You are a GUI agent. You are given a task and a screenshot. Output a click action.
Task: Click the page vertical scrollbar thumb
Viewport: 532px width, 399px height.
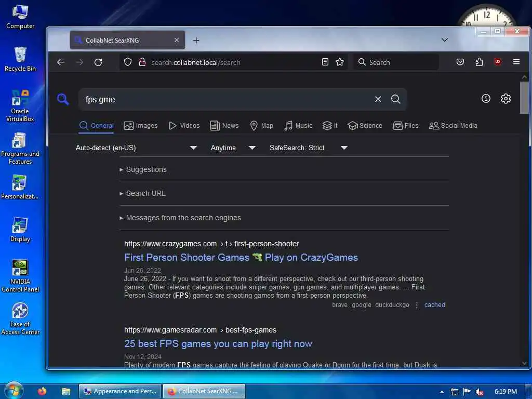tap(524, 98)
